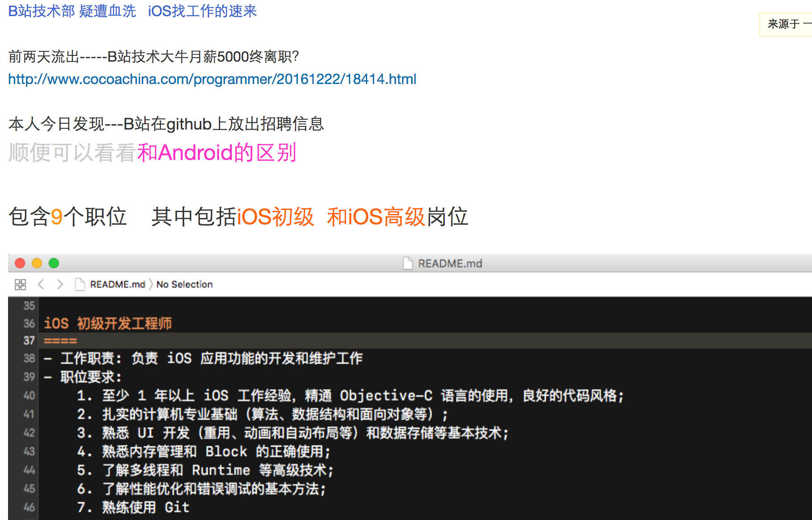Image resolution: width=812 pixels, height=520 pixels.
Task: Open the article title link about B站技术部
Action: coord(132,11)
